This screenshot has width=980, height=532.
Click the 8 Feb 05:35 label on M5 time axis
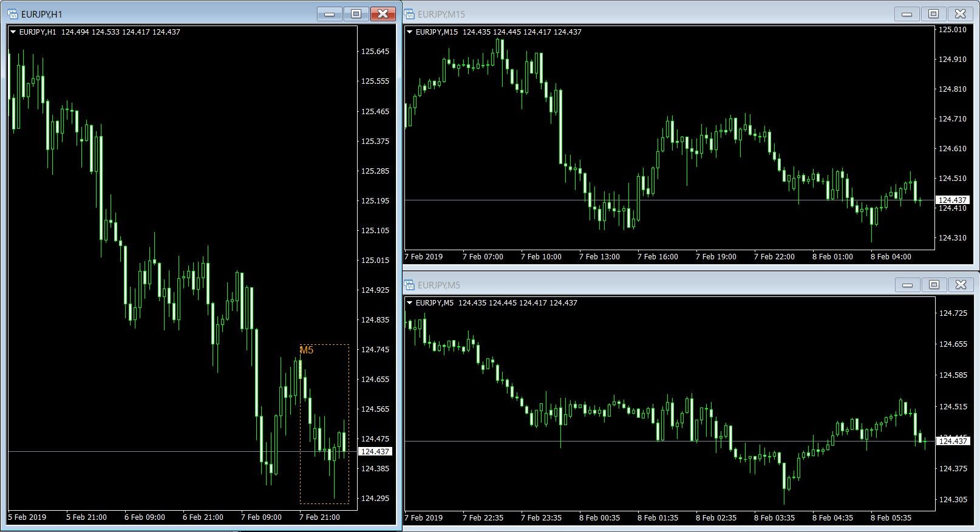(891, 518)
